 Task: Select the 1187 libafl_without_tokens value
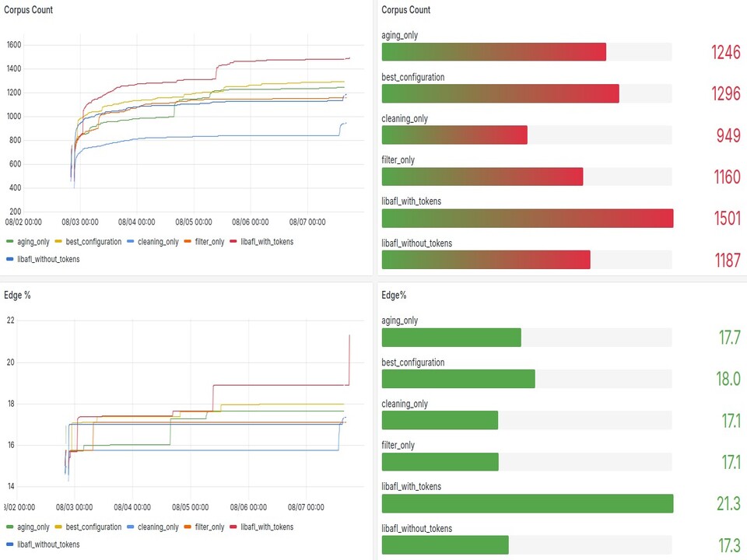[x=727, y=261]
